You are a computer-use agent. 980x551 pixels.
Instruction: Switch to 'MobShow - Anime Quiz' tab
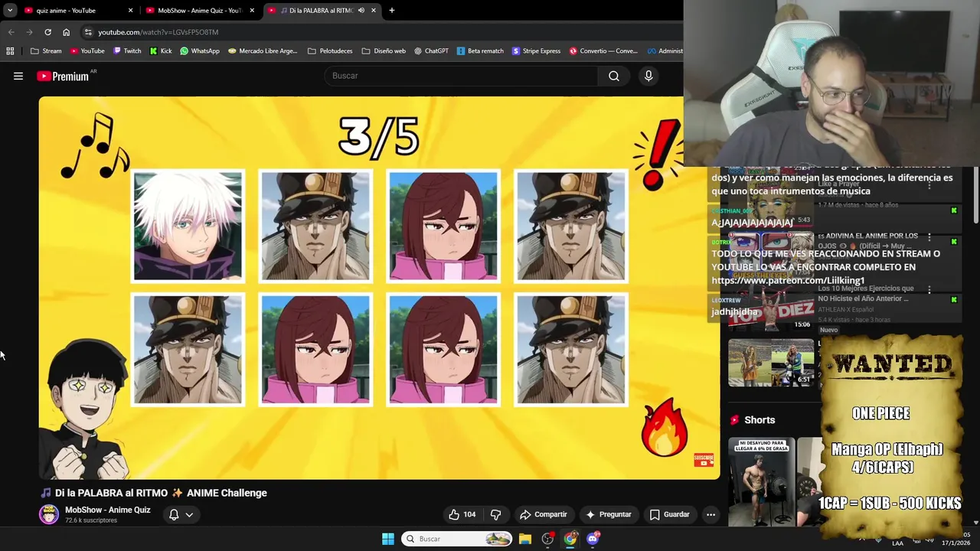(x=198, y=11)
